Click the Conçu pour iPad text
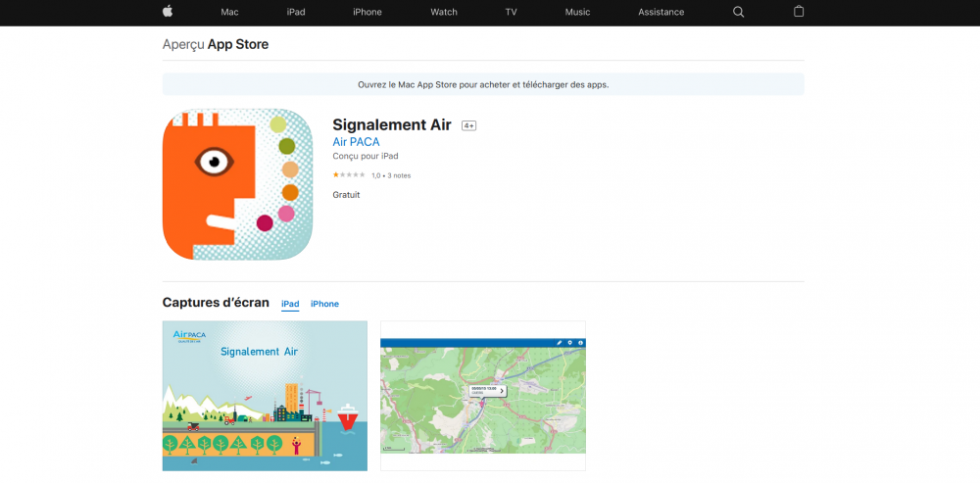Viewport: 980px width, 483px height. [366, 156]
